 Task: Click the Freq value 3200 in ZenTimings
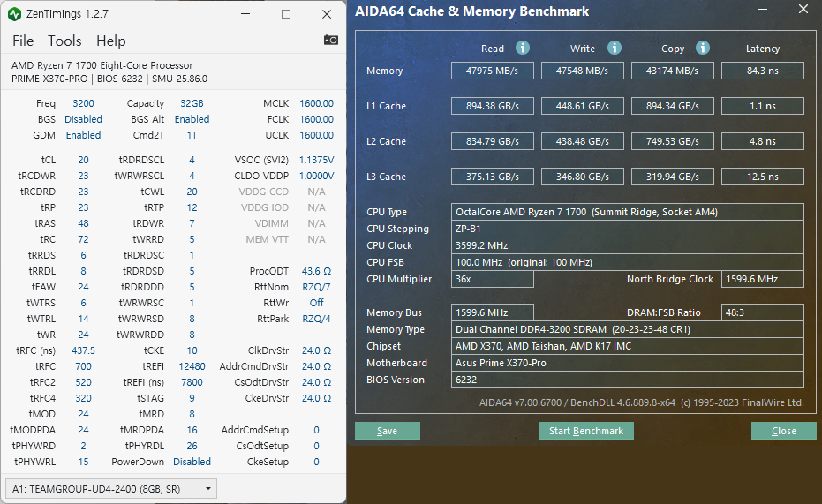click(x=83, y=104)
